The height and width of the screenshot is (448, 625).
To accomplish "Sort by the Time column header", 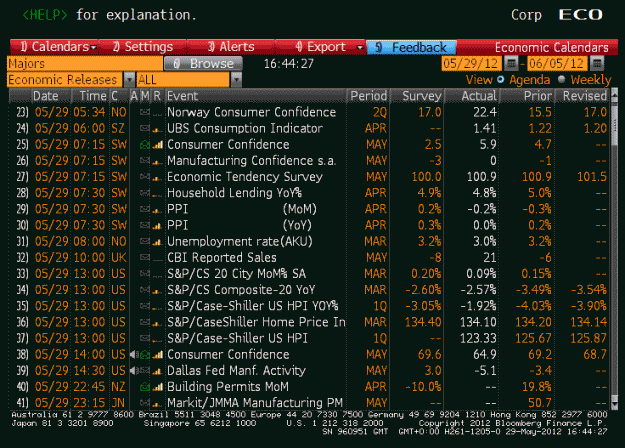I will 92,96.
